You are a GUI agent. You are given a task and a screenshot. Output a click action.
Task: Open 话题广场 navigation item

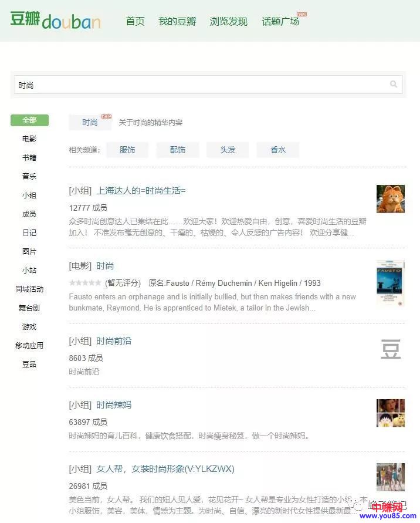(x=280, y=22)
